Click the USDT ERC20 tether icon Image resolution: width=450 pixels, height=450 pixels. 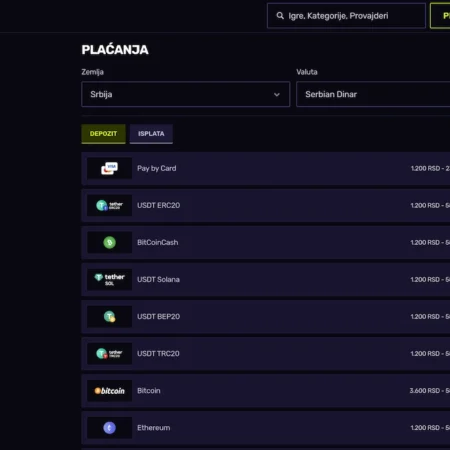coord(109,205)
